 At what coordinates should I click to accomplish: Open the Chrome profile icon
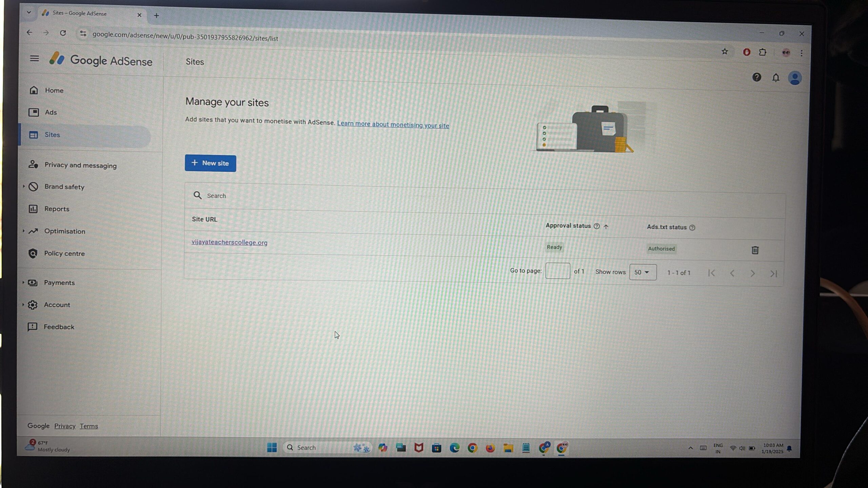click(x=786, y=53)
